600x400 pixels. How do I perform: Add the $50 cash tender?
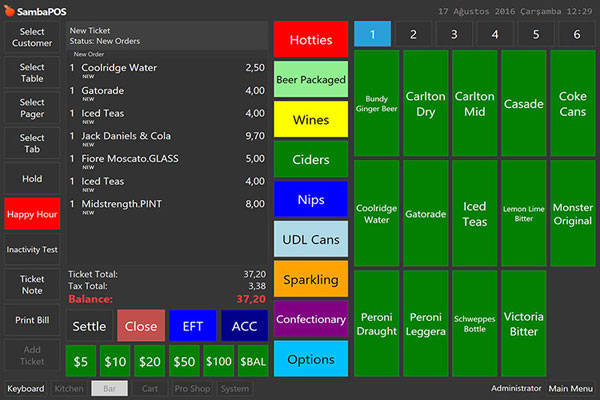tap(185, 361)
